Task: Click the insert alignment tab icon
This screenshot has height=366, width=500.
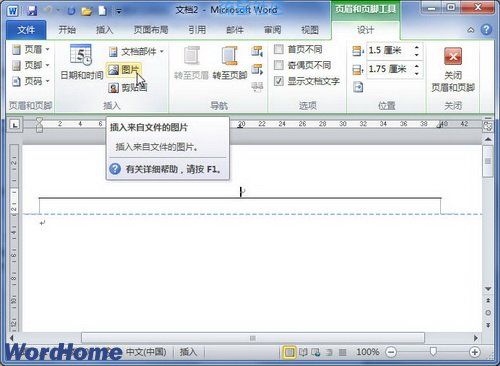Action: point(358,87)
